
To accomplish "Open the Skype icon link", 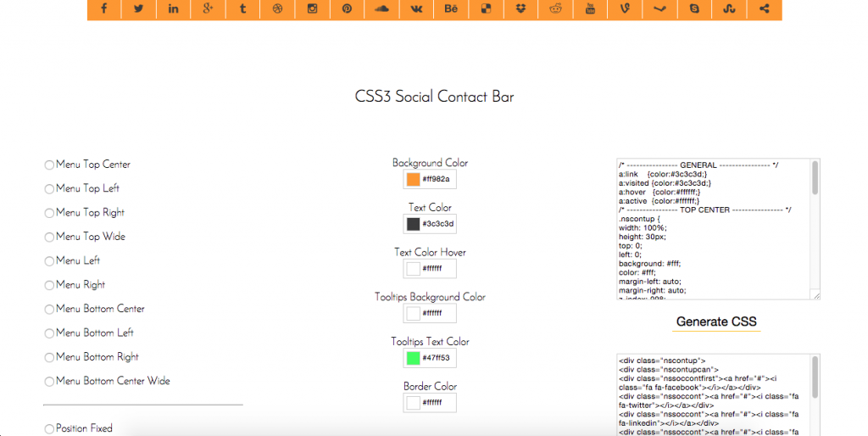I will (694, 8).
